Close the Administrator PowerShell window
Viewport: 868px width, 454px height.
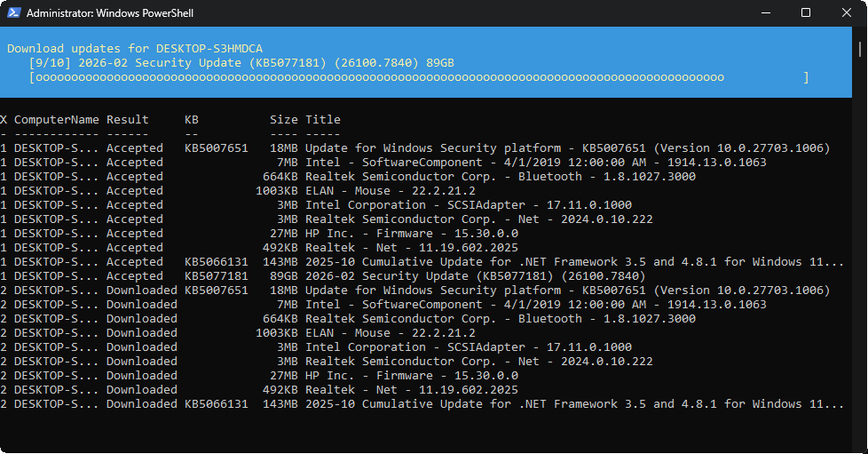pos(846,13)
